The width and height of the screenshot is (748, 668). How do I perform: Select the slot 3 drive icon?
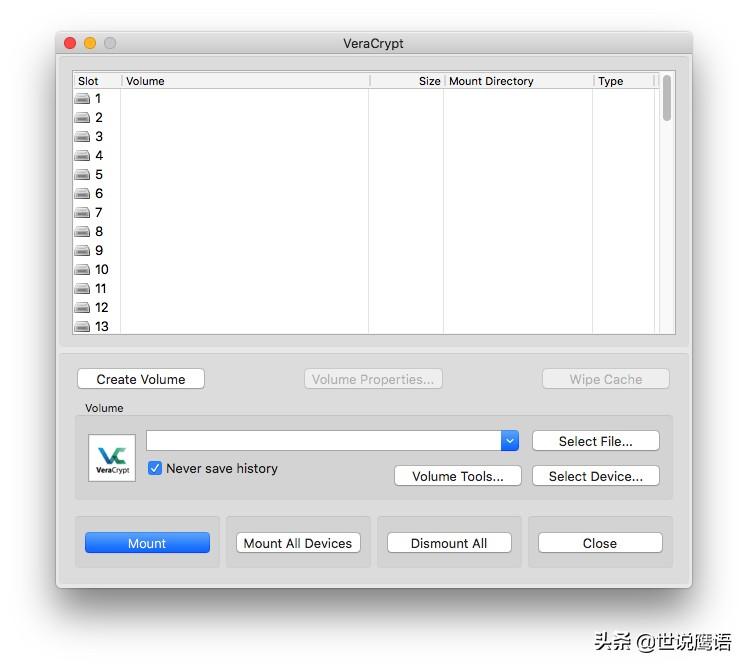click(x=82, y=137)
